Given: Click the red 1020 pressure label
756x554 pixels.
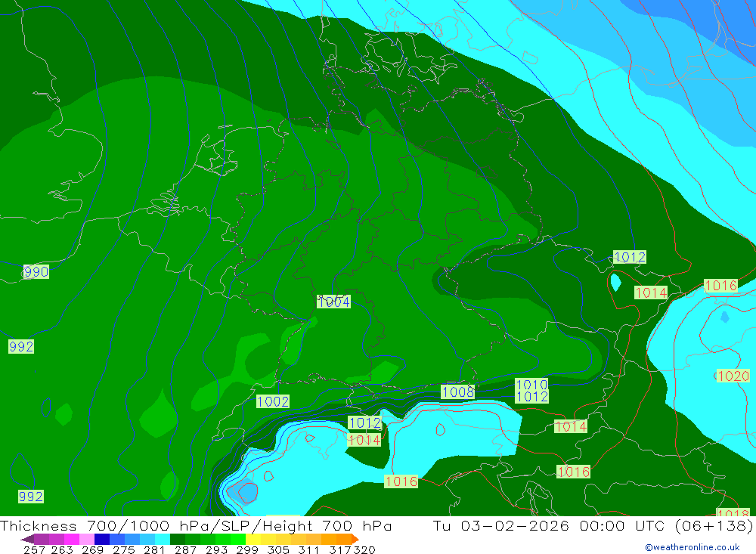Looking at the screenshot, I should tap(733, 376).
